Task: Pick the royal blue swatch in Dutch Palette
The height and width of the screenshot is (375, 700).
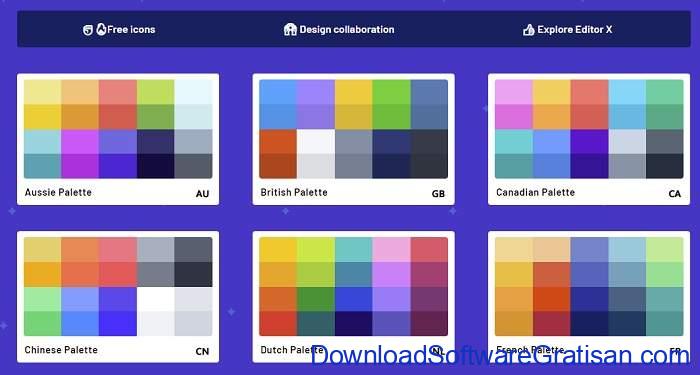Action: coord(354,299)
